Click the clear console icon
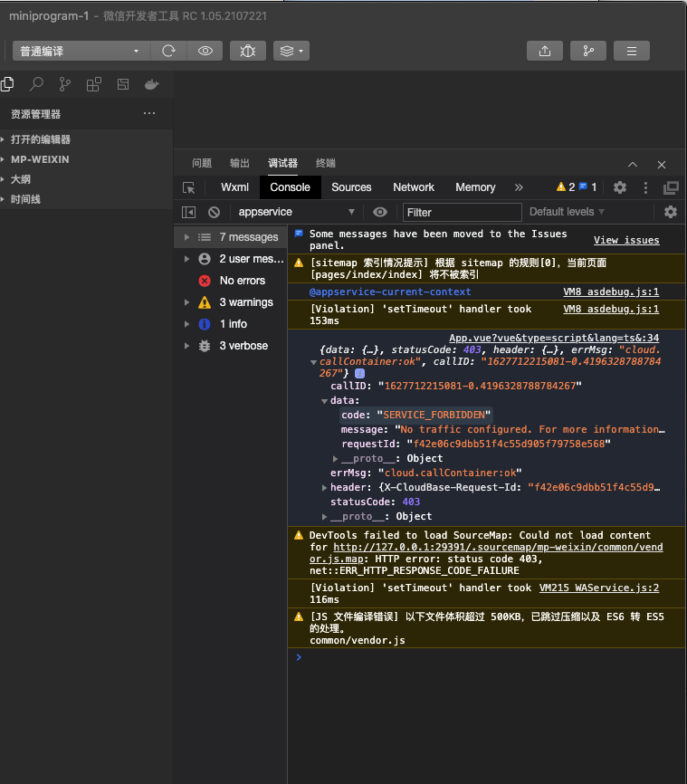The width and height of the screenshot is (687, 784). (x=214, y=212)
